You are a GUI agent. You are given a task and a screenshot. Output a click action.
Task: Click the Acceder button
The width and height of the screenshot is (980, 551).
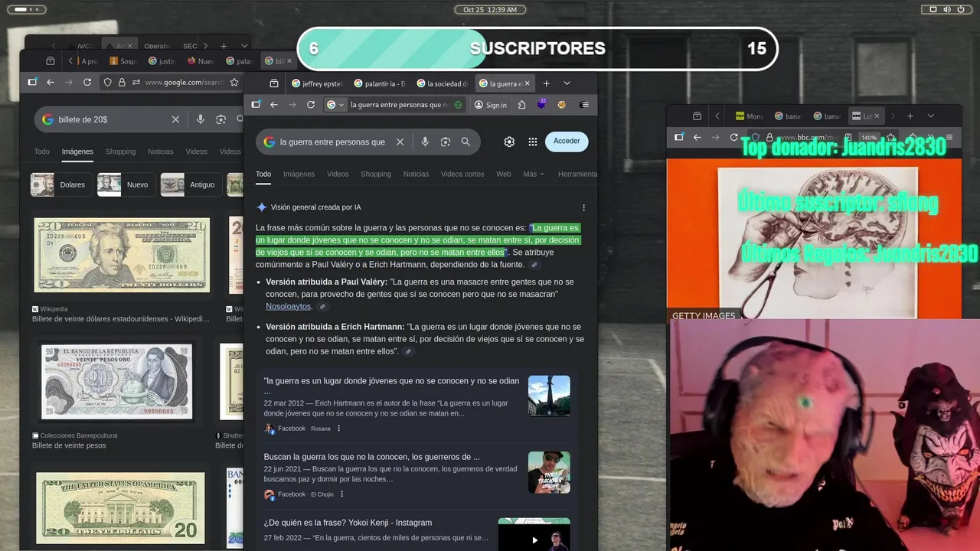coord(567,141)
